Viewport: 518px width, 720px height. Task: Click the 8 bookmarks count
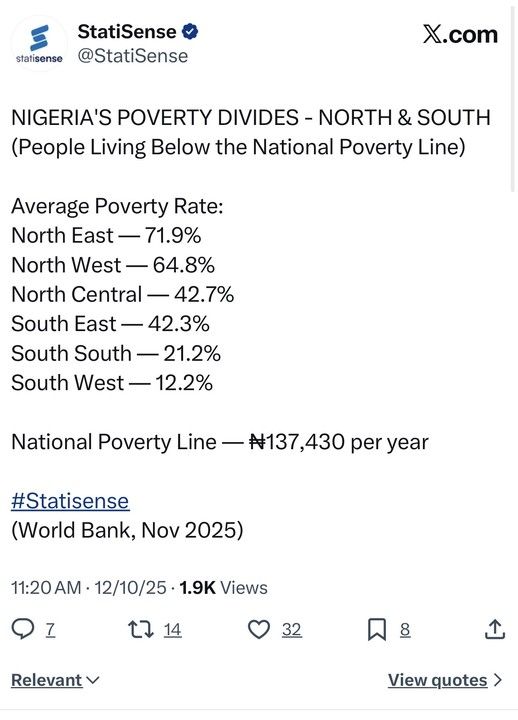pyautogui.click(x=405, y=630)
